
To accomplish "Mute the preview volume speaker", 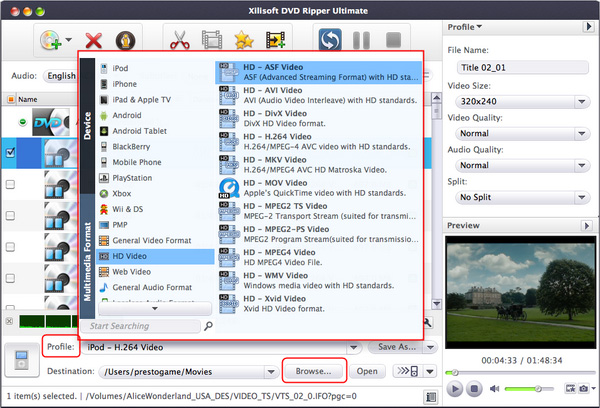I will pyautogui.click(x=494, y=389).
